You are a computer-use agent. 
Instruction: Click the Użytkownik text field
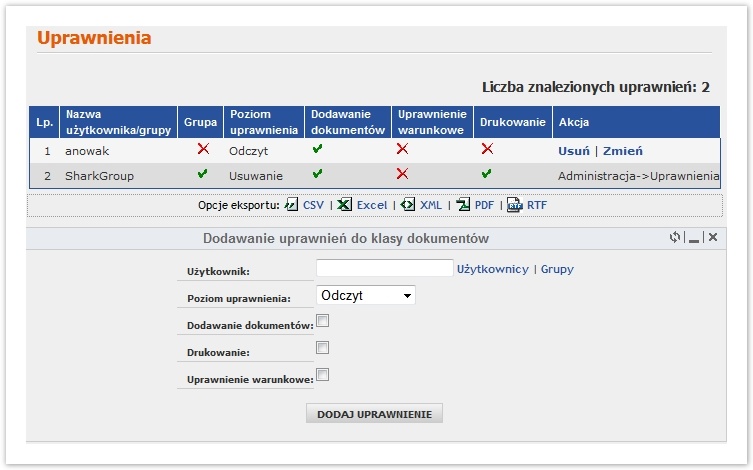pos(384,268)
